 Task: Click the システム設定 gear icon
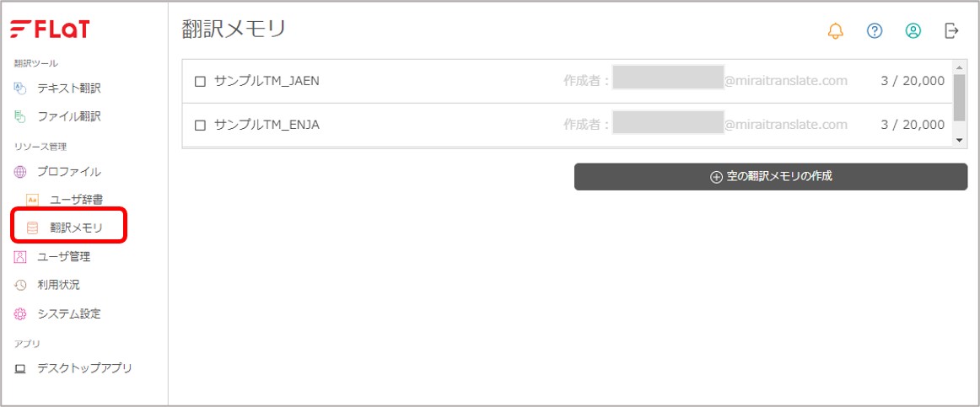pos(20,314)
